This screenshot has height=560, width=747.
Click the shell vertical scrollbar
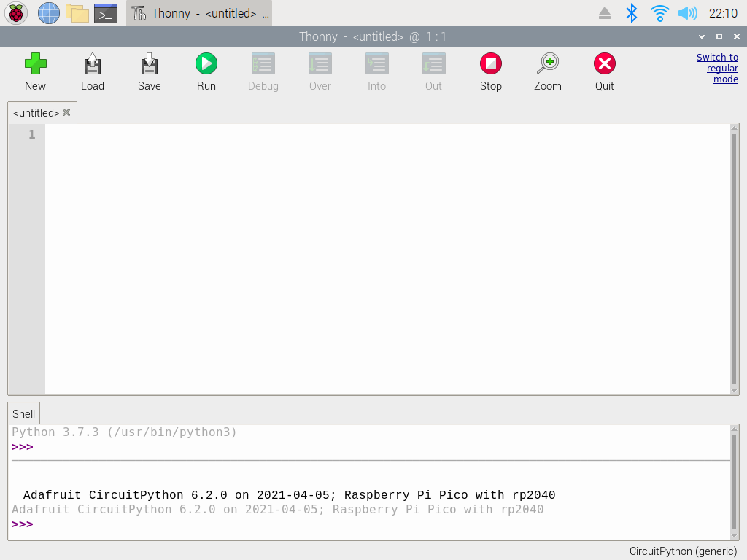click(x=734, y=482)
